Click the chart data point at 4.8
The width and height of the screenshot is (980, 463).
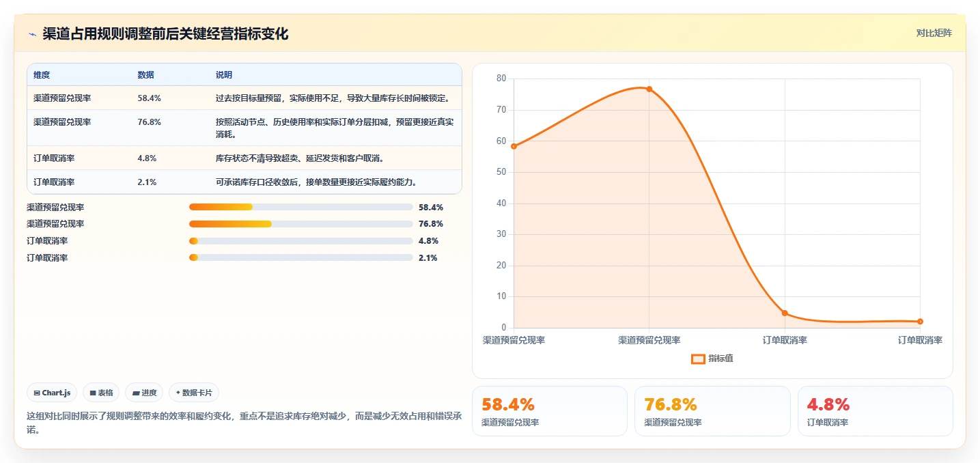[x=785, y=313]
